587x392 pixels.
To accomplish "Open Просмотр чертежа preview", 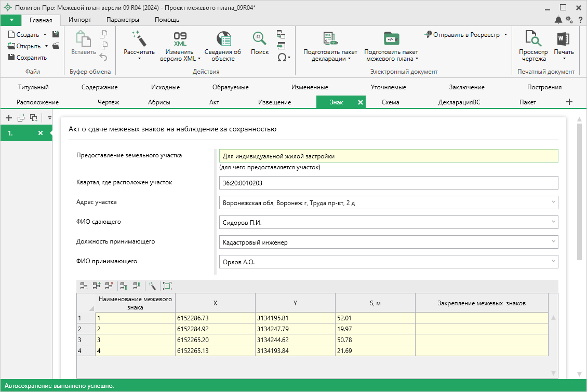I will tap(533, 39).
